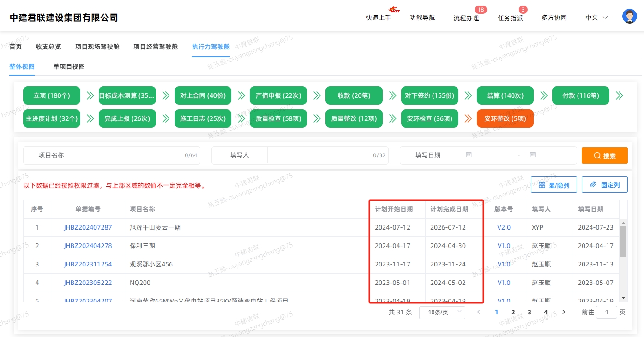Open version link V2.0 for 旭辉千山凌云一期

[504, 227]
